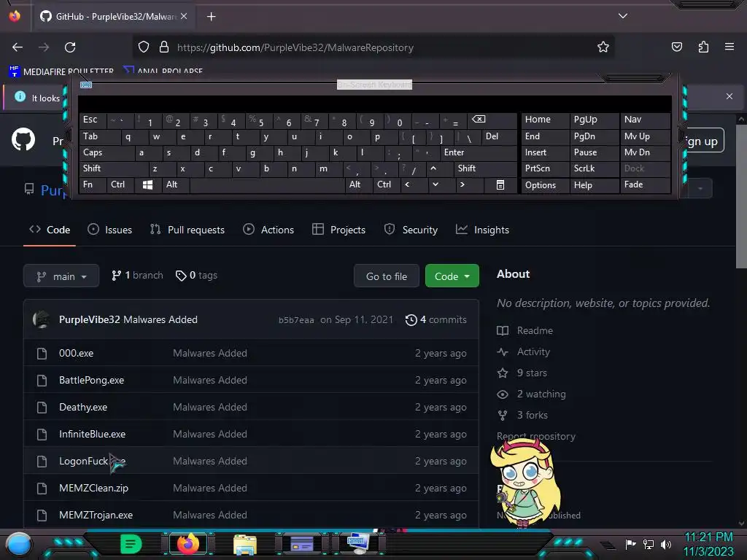Viewport: 747px width, 560px height.
Task: Open the Projects tab
Action: (x=338, y=230)
